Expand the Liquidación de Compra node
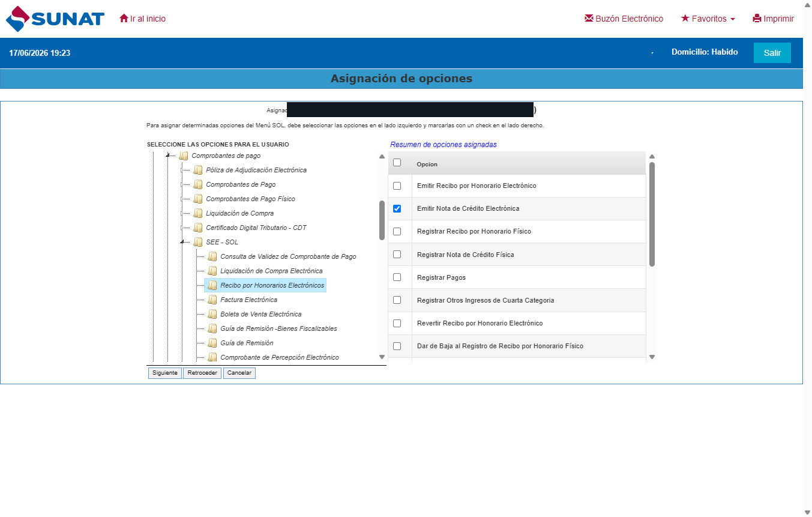This screenshot has width=812, height=517. coord(182,213)
